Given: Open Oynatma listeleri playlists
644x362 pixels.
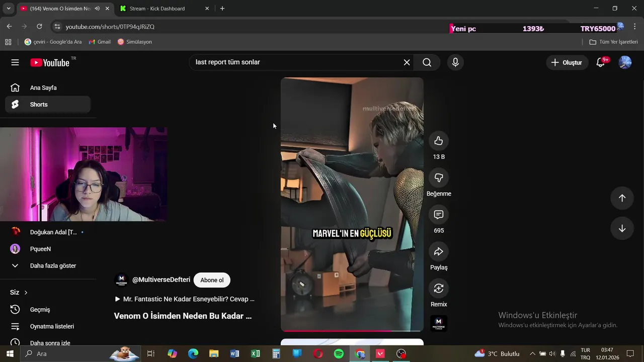Looking at the screenshot, I should click(48, 326).
